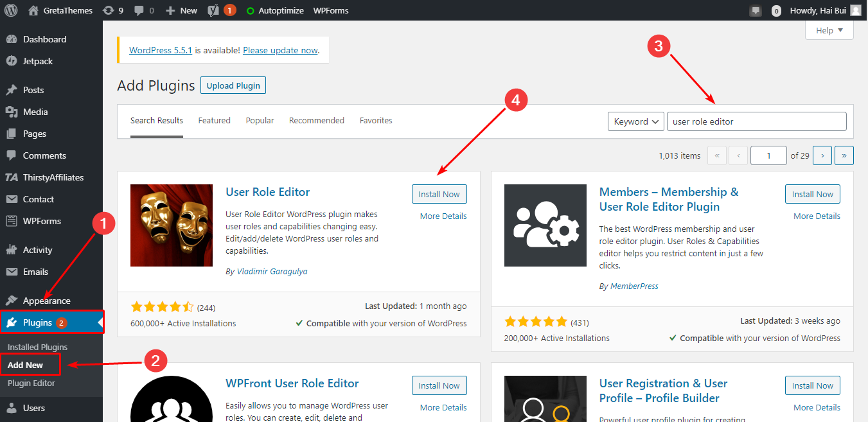Open the Plugins sidebar menu

(51, 322)
